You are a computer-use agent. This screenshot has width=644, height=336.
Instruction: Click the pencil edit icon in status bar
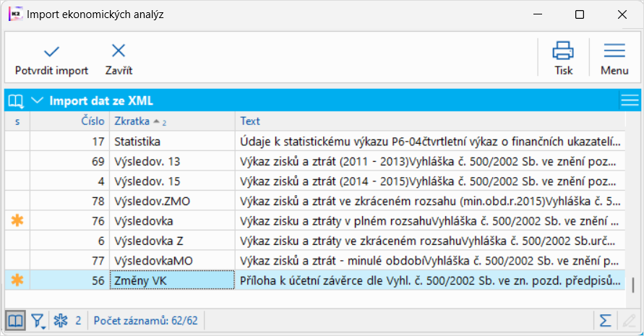pos(629,320)
